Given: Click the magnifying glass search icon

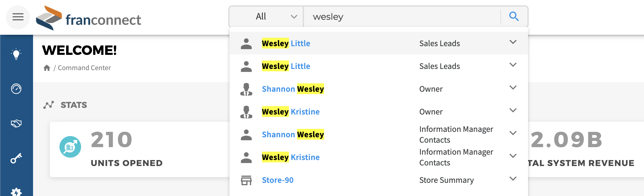Looking at the screenshot, I should tap(514, 16).
